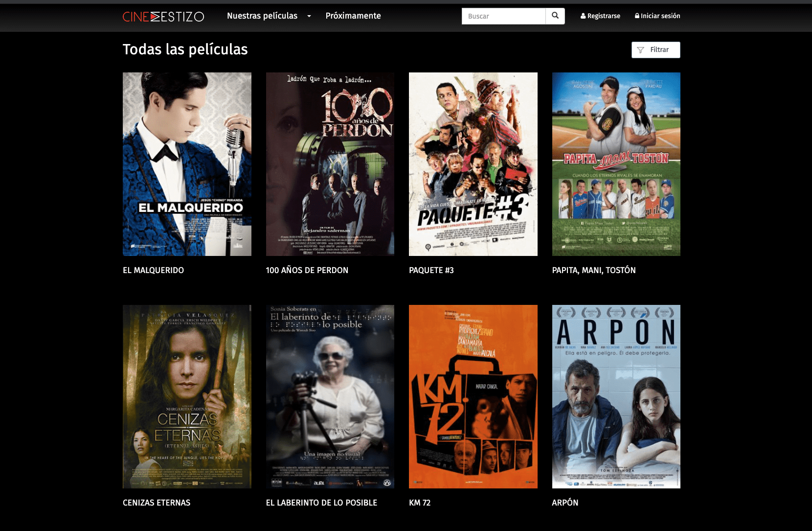Select the ARPÓN poster thumbnail
812x531 pixels.
click(x=616, y=396)
